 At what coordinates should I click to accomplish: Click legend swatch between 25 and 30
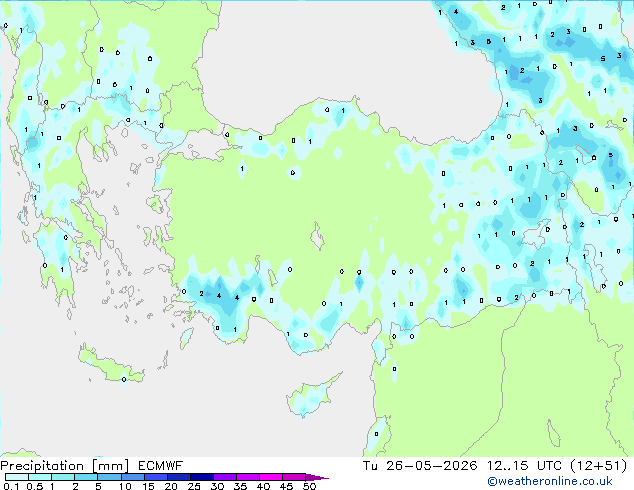[201, 477]
